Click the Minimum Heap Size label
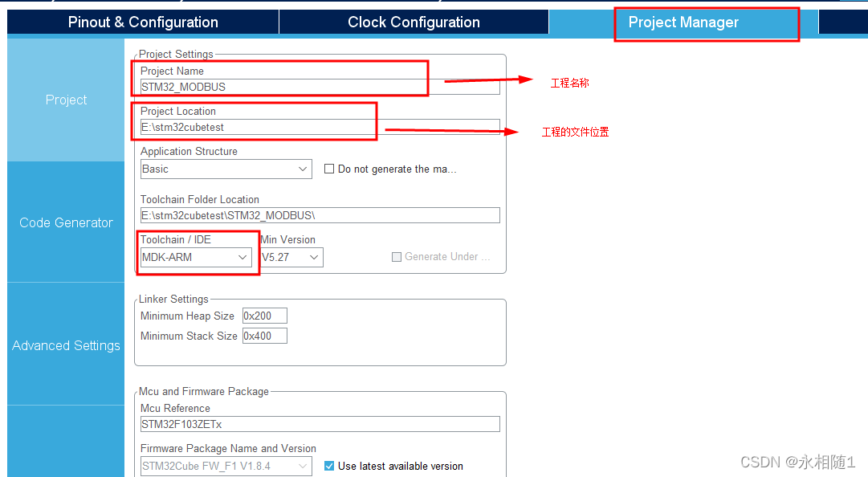The width and height of the screenshot is (868, 477). click(187, 316)
